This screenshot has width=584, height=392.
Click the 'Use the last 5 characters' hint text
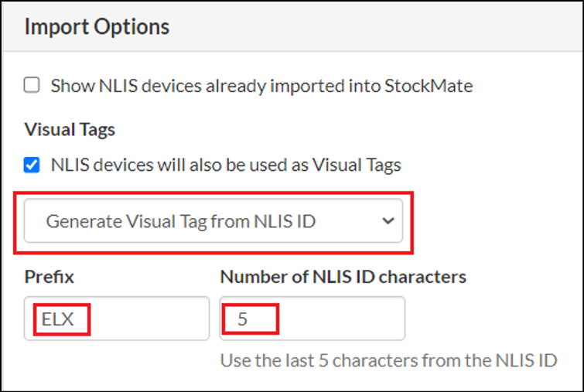coord(388,361)
